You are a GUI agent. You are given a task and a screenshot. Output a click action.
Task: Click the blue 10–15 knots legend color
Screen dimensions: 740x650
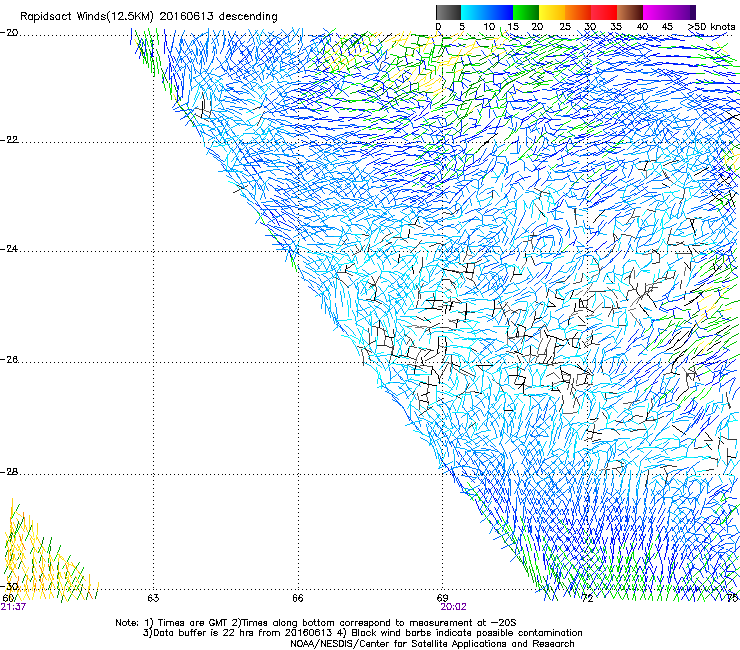pyautogui.click(x=500, y=12)
